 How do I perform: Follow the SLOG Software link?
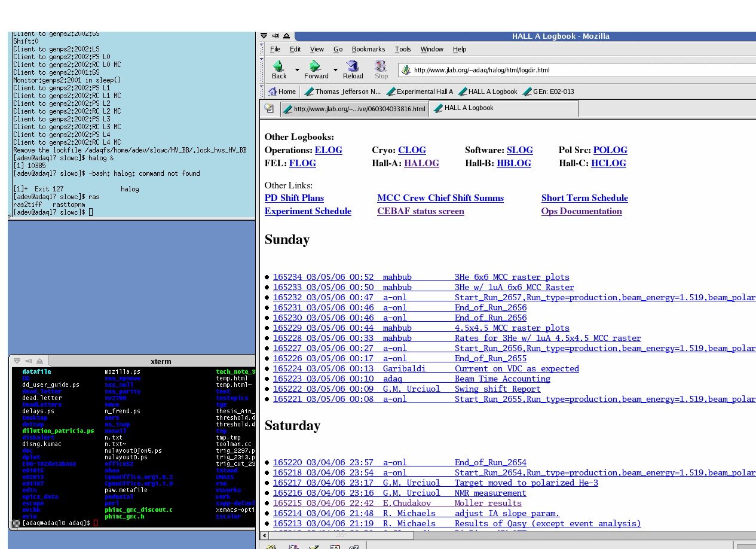click(x=520, y=150)
